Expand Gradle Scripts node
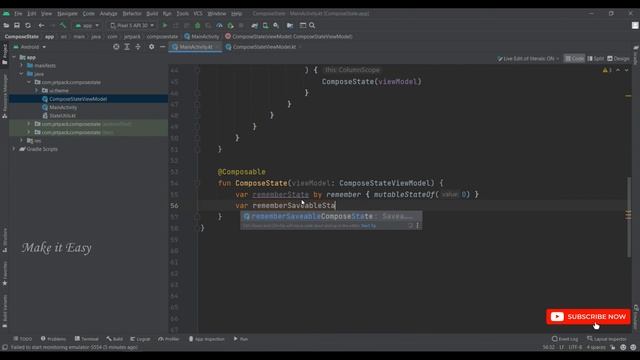This screenshot has height=360, width=640. point(14,149)
